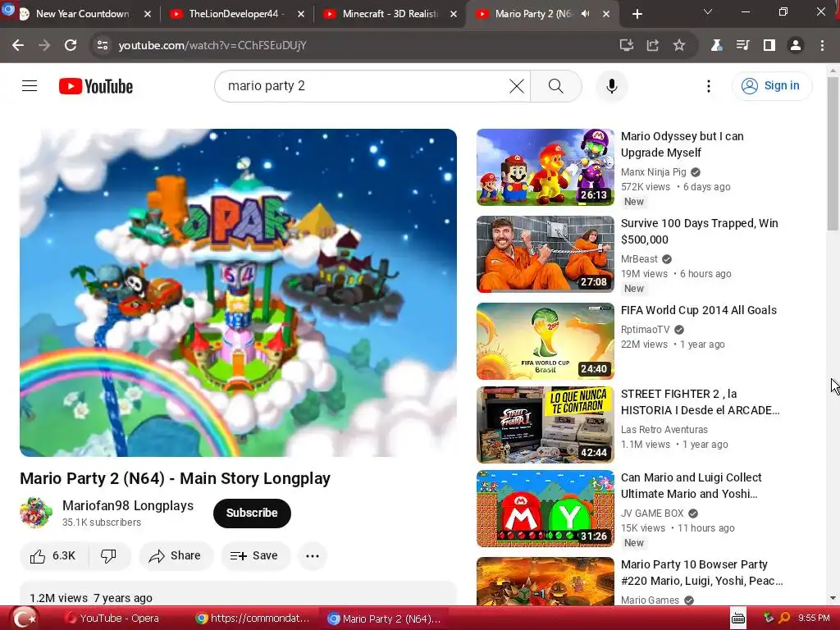This screenshot has height=630, width=840.
Task: Open the YouTube hamburger guide menu
Action: click(30, 85)
